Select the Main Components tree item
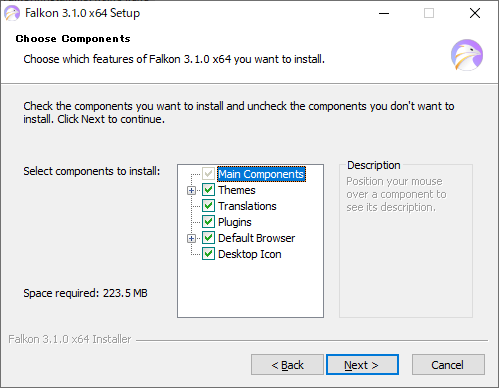Screen dimensions: 499x388 (261, 174)
